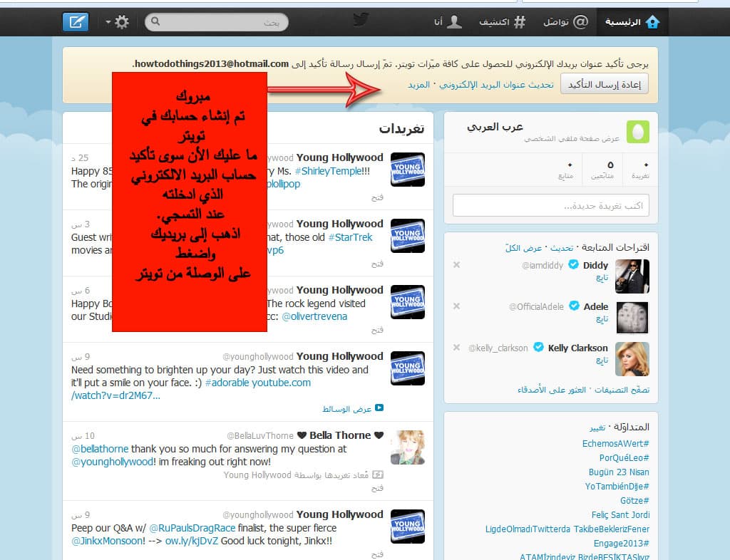Click the متابع followers count stat
This screenshot has width=730, height=560.
tap(565, 170)
